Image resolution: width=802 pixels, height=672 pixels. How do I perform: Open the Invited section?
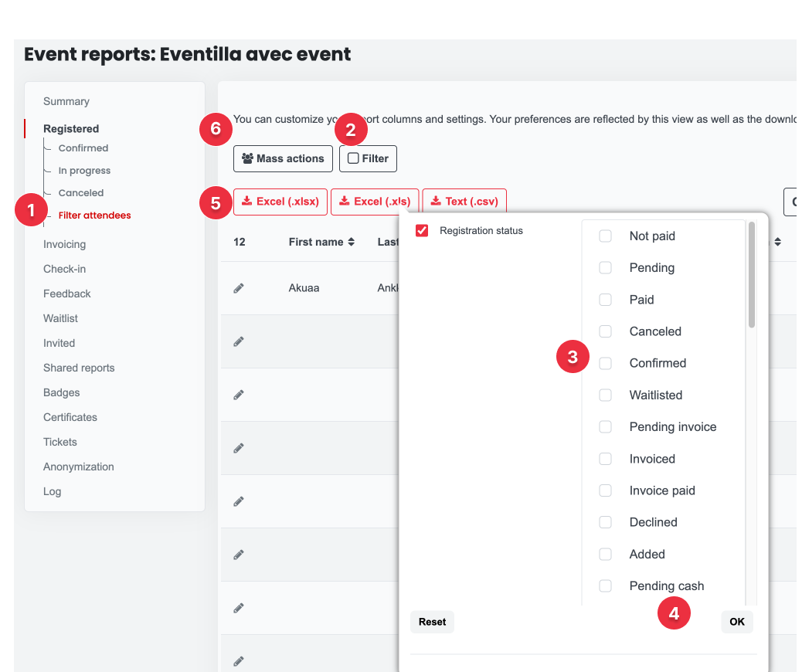(59, 343)
